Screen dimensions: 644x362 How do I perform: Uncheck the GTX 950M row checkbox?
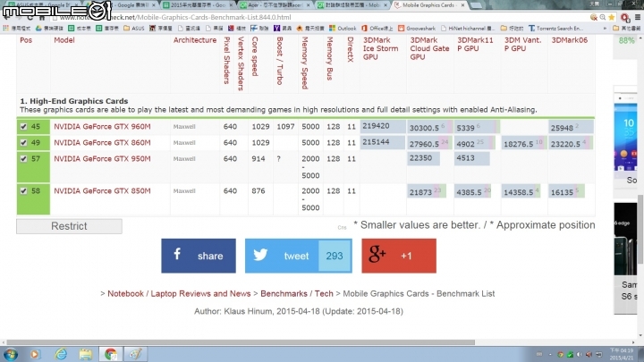[23, 159]
